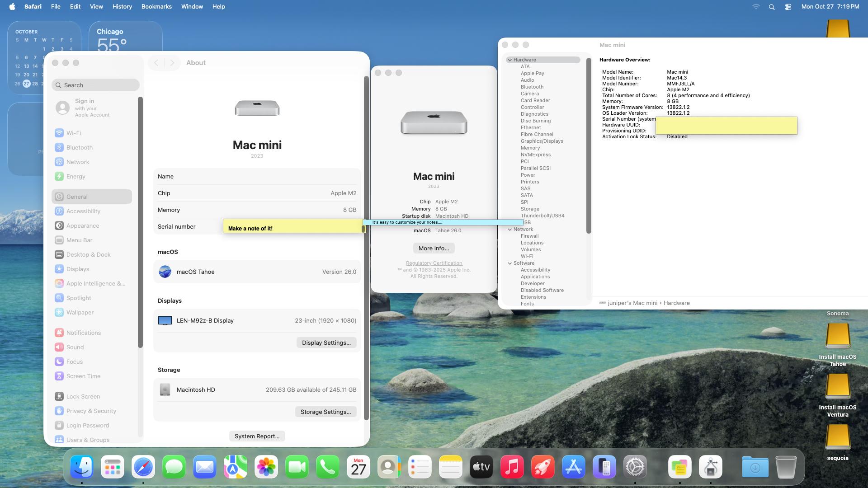Open the Bookmarks menu
This screenshot has height=488, width=868.
156,7
